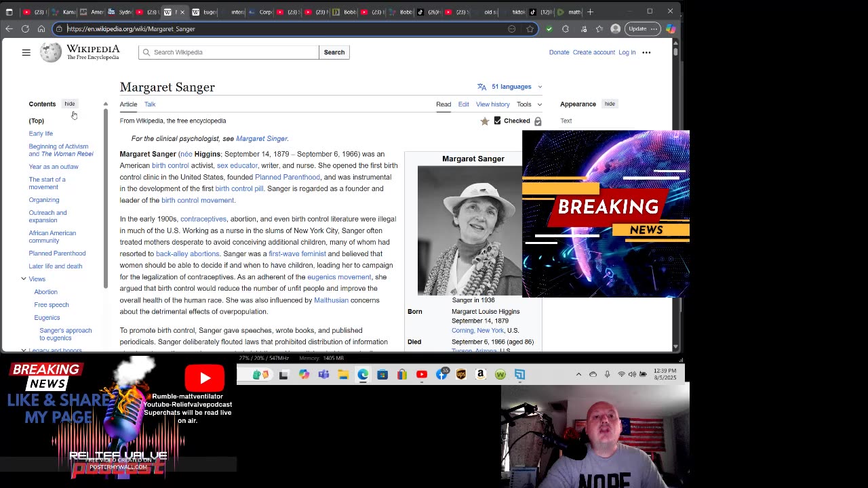Click the Create account link
This screenshot has height=488, width=868.
click(593, 52)
